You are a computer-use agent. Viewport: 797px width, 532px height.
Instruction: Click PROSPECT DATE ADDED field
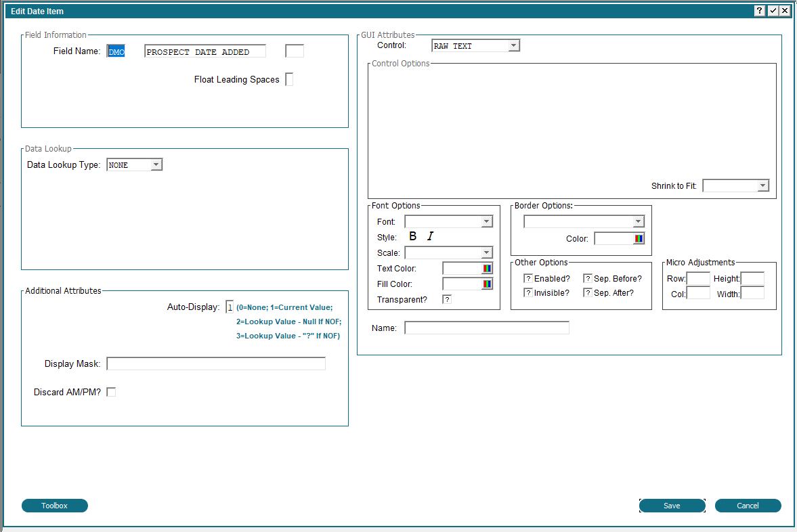click(205, 51)
